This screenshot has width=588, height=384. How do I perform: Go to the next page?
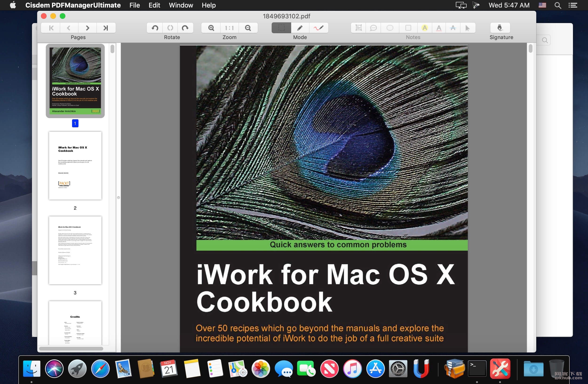tap(87, 28)
